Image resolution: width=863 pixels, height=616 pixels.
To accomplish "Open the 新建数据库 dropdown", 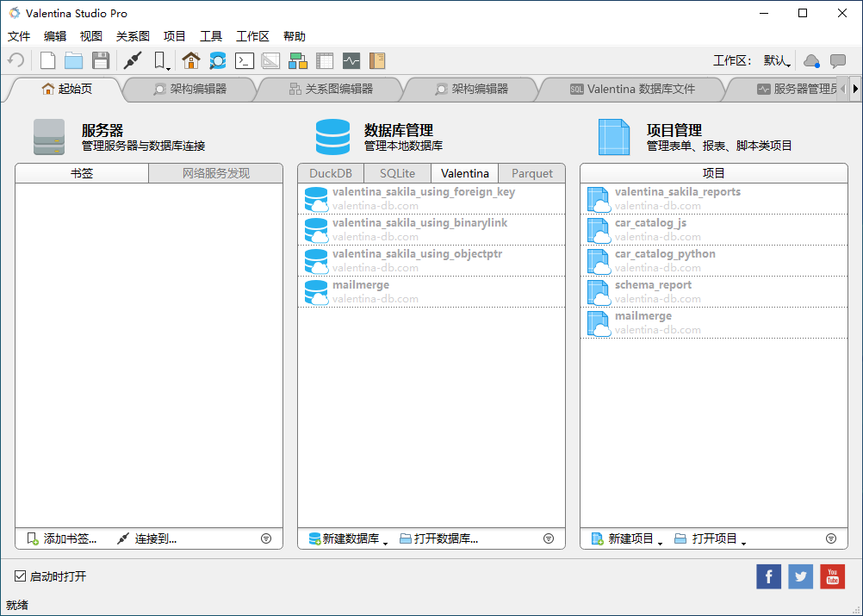I will click(x=348, y=539).
